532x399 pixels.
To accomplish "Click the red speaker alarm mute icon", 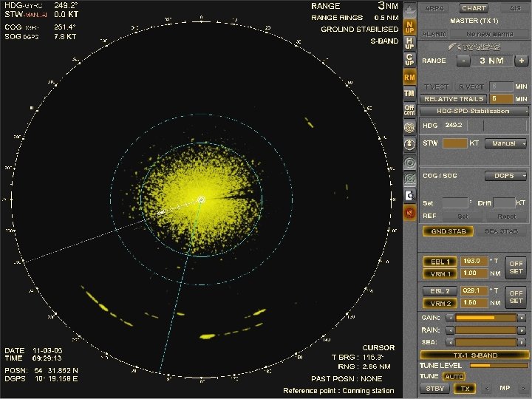I will coord(409,213).
